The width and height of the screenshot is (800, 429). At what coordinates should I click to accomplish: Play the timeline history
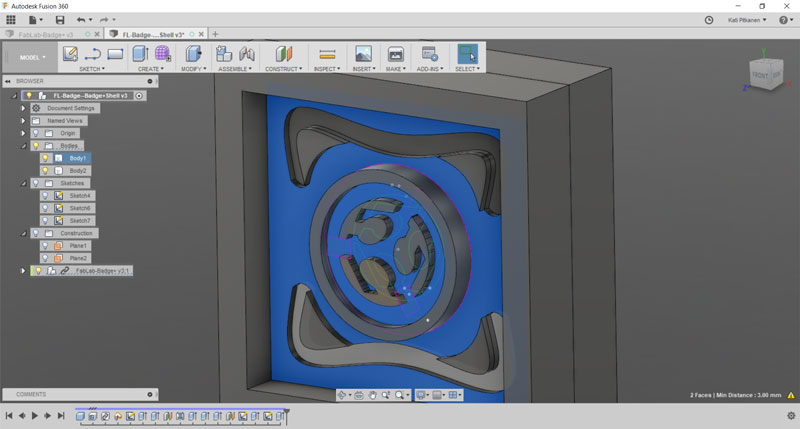(35, 416)
